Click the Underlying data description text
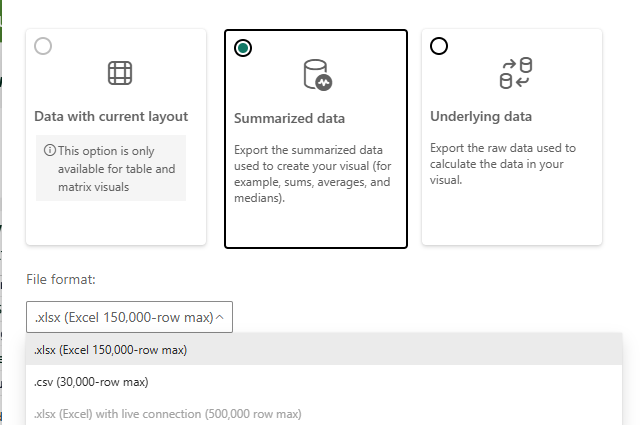 503,164
